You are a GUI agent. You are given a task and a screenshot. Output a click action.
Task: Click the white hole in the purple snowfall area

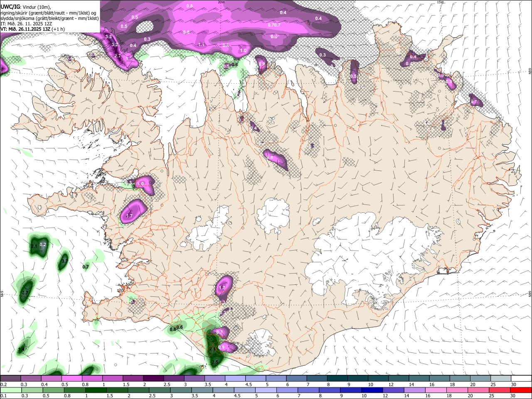pyautogui.click(x=145, y=26)
